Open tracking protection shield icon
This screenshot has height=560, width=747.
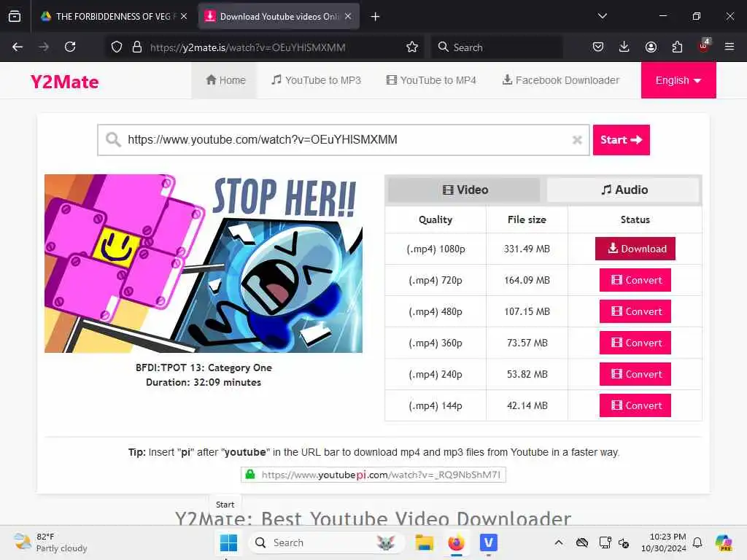pyautogui.click(x=117, y=47)
